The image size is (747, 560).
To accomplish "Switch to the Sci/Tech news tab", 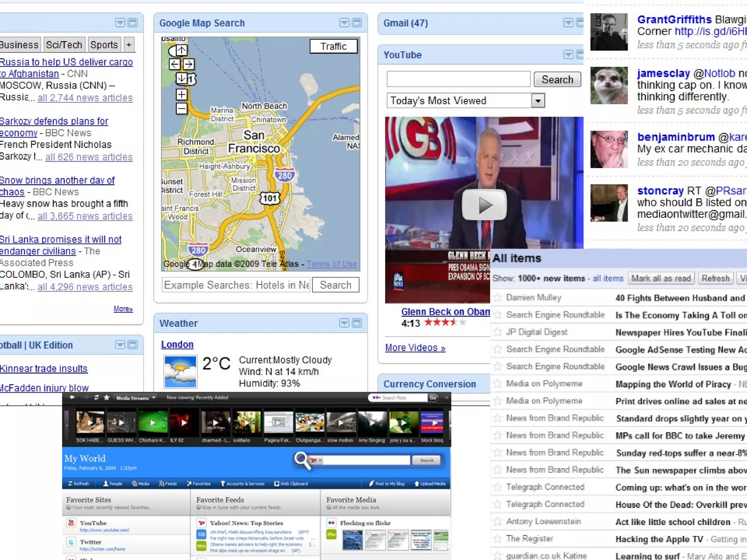I will tap(64, 45).
